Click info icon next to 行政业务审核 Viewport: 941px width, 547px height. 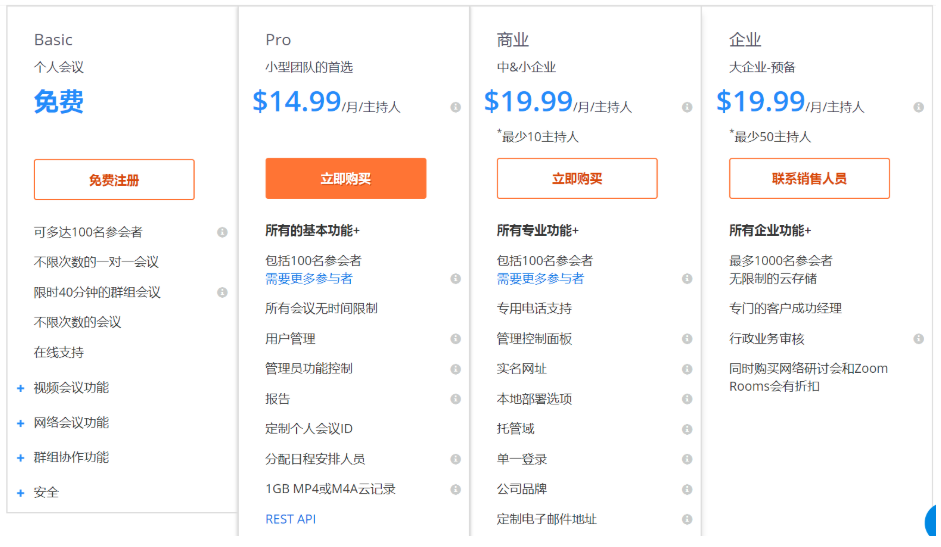(919, 339)
